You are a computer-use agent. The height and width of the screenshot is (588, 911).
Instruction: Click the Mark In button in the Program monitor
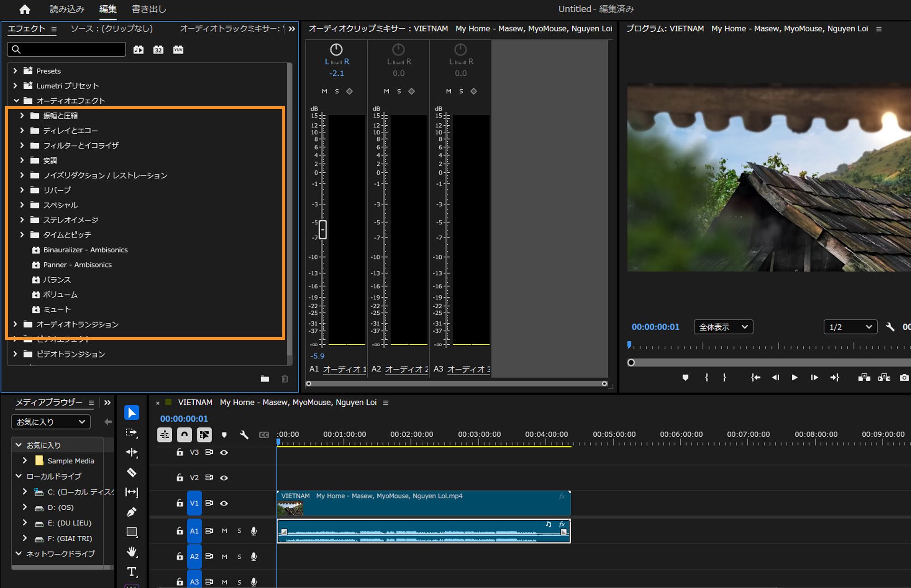pos(706,377)
